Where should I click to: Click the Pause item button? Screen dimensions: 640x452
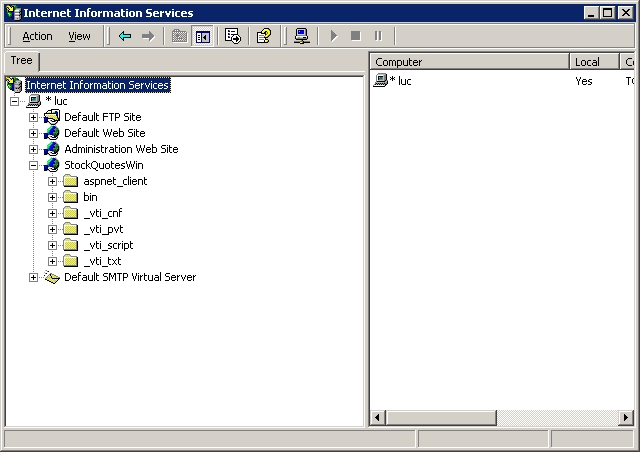click(x=378, y=36)
